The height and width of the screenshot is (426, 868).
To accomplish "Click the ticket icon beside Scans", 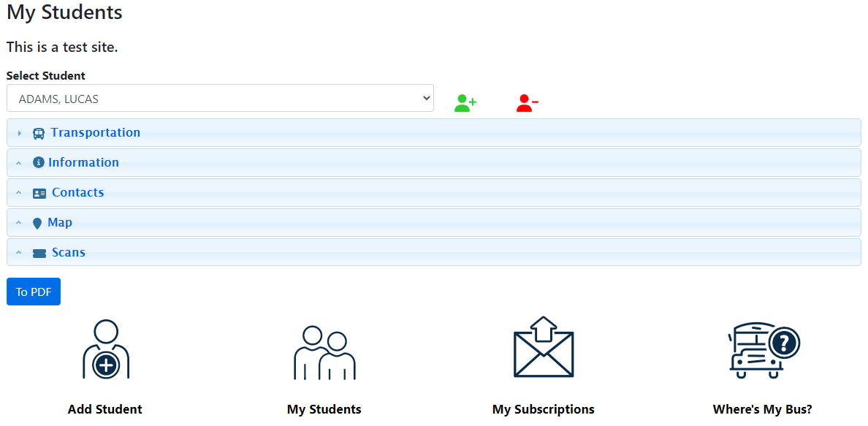I will click(39, 254).
